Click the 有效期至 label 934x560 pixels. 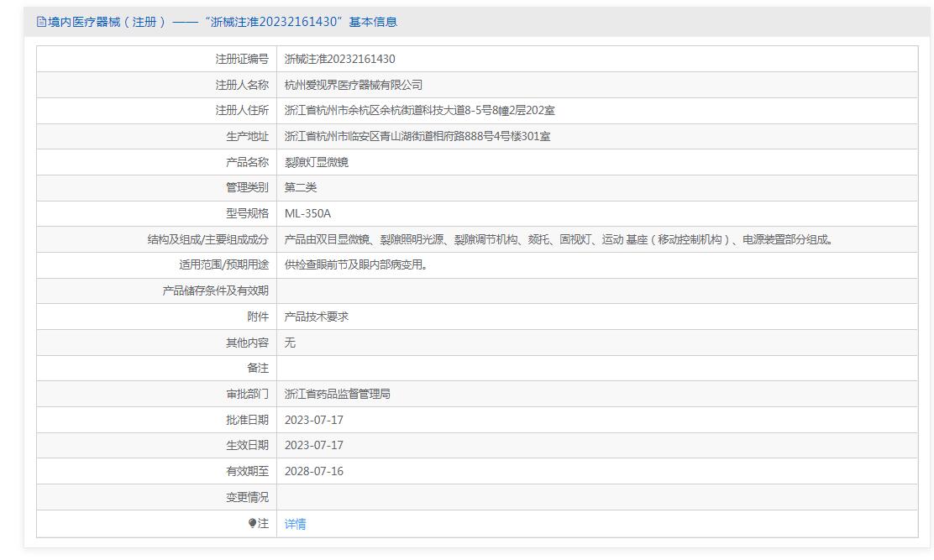tap(247, 471)
